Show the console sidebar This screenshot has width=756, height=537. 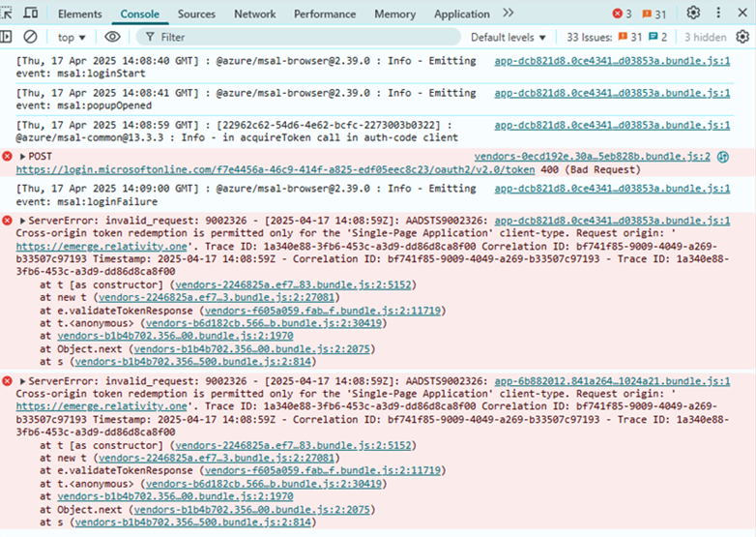[6, 37]
